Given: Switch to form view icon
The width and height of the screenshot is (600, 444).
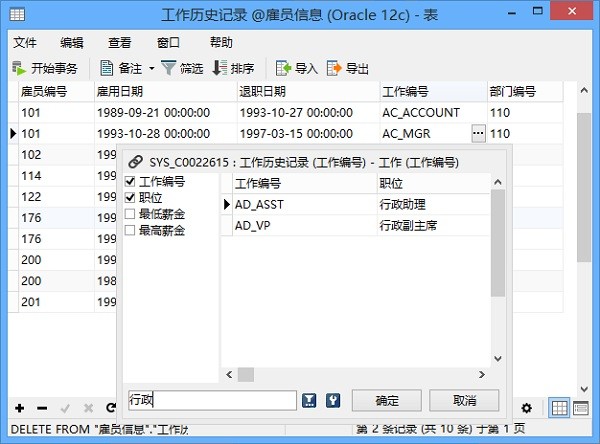Looking at the screenshot, I should point(581,408).
